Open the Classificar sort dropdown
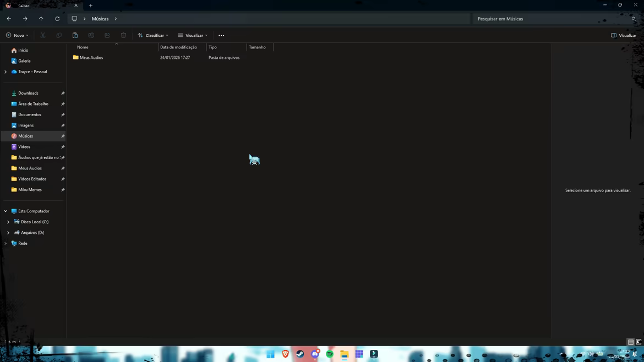The width and height of the screenshot is (644, 362). click(153, 35)
